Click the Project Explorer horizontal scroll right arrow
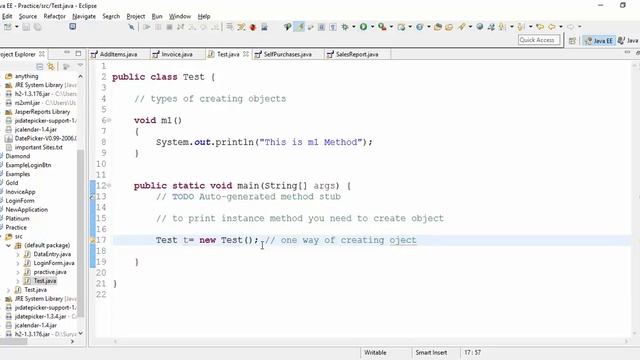 tap(73, 341)
